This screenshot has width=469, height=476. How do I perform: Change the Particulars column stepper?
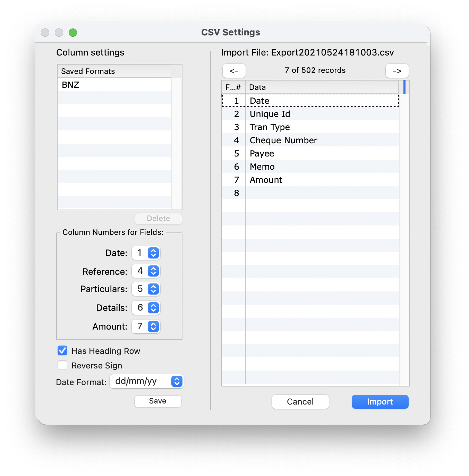click(153, 289)
